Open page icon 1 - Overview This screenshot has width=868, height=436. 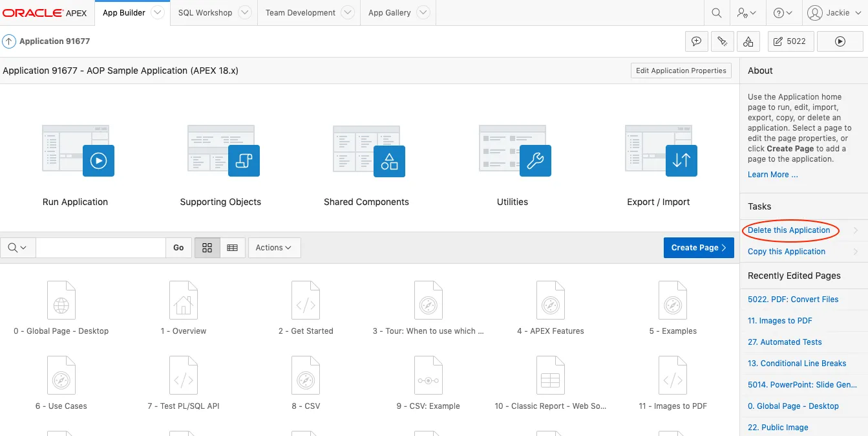pos(184,300)
